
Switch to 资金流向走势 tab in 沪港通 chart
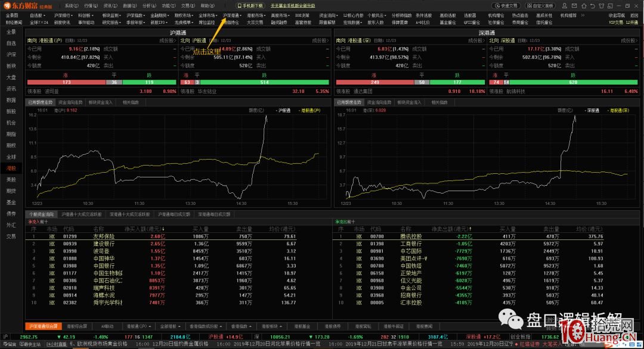coord(70,102)
